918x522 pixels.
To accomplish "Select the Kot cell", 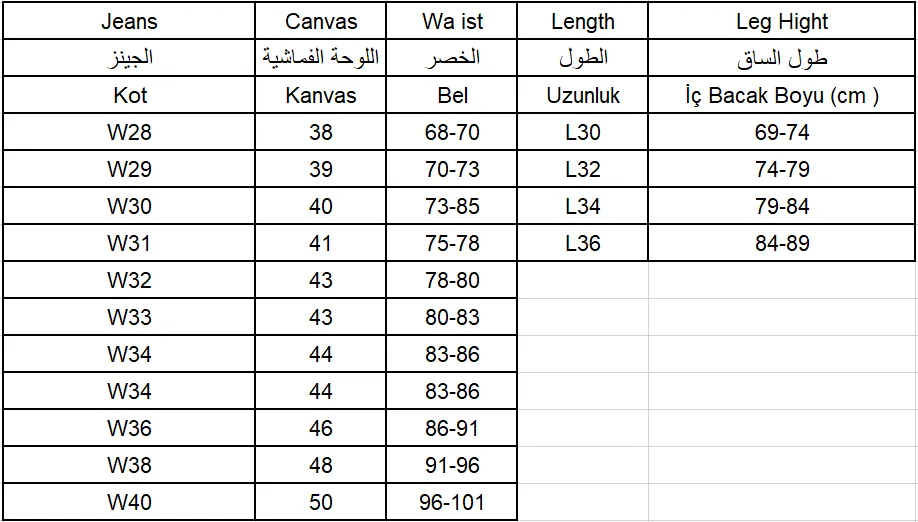I will click(129, 95).
